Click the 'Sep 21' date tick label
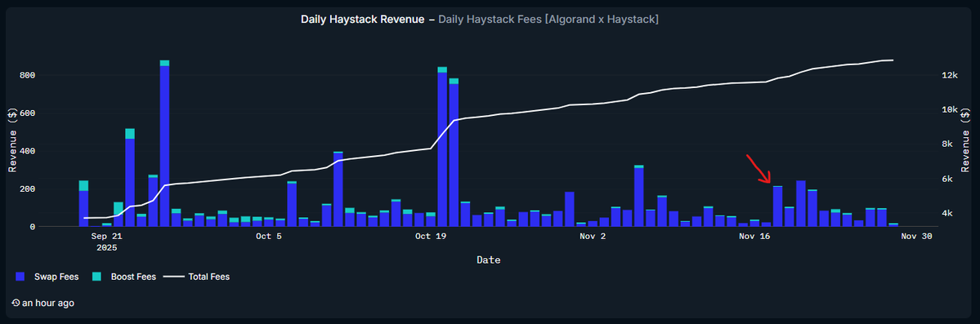Image resolution: width=980 pixels, height=324 pixels. click(x=106, y=236)
